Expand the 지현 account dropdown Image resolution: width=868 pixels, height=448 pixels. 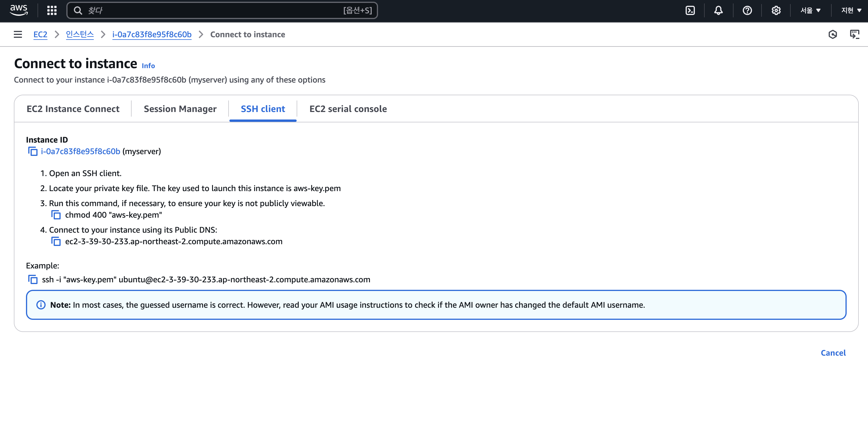tap(851, 10)
